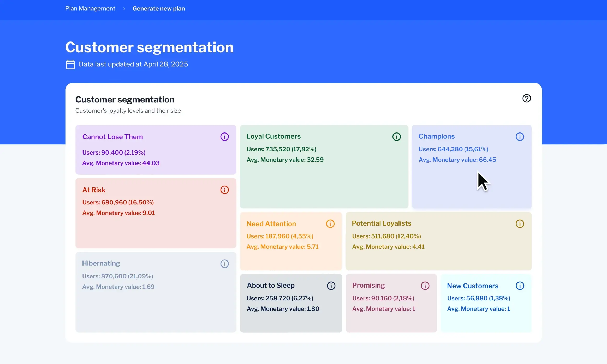Open Potential Loyalists info icon
Screen dimensions: 607x364
tap(520, 224)
